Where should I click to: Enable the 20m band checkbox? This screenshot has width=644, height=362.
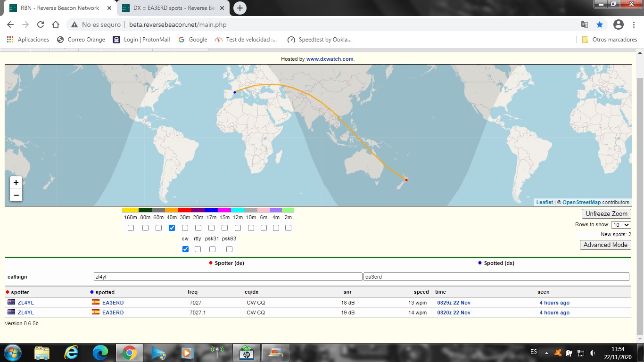pyautogui.click(x=198, y=228)
